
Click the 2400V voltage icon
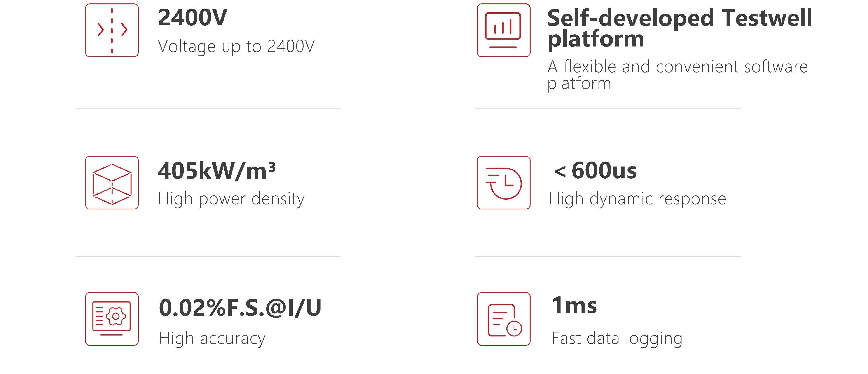tap(112, 30)
